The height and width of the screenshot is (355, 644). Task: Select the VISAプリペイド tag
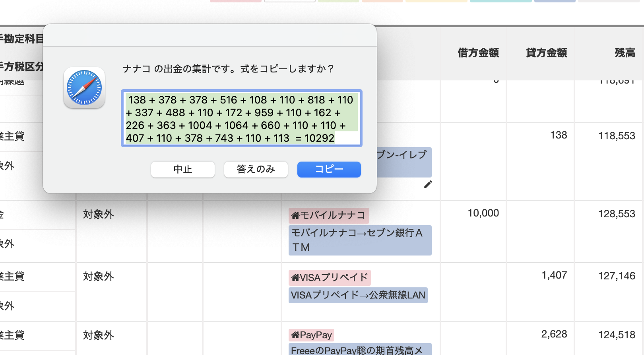pos(330,277)
